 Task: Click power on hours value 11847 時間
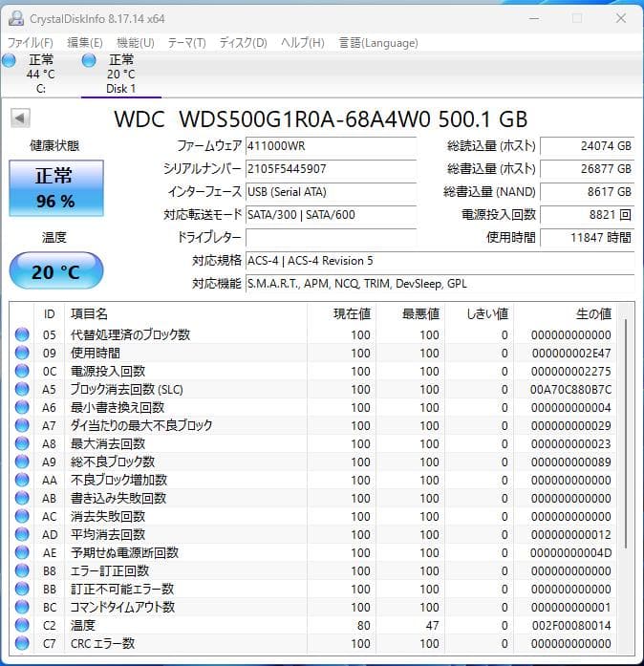[x=588, y=238]
